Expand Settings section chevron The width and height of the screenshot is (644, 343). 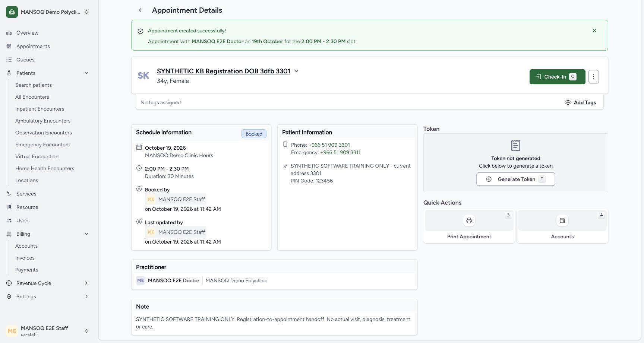click(86, 296)
